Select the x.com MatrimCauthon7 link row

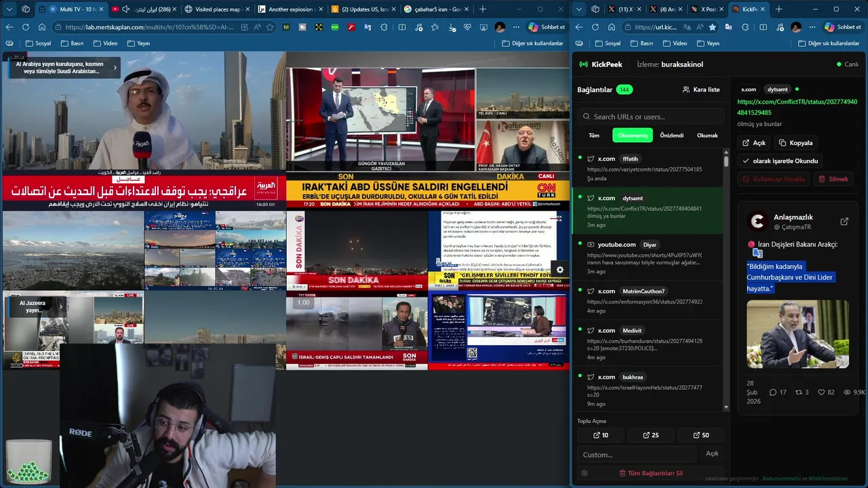click(649, 300)
